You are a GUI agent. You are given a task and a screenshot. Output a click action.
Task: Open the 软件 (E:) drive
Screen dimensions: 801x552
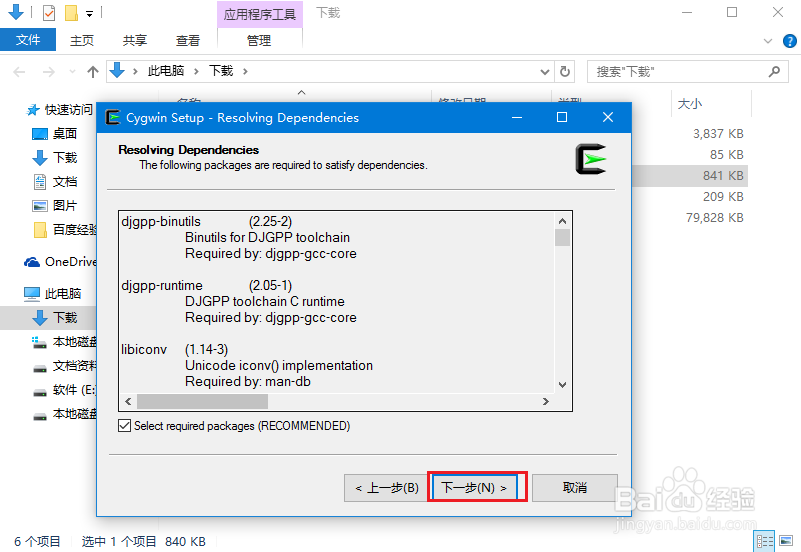[x=64, y=390]
